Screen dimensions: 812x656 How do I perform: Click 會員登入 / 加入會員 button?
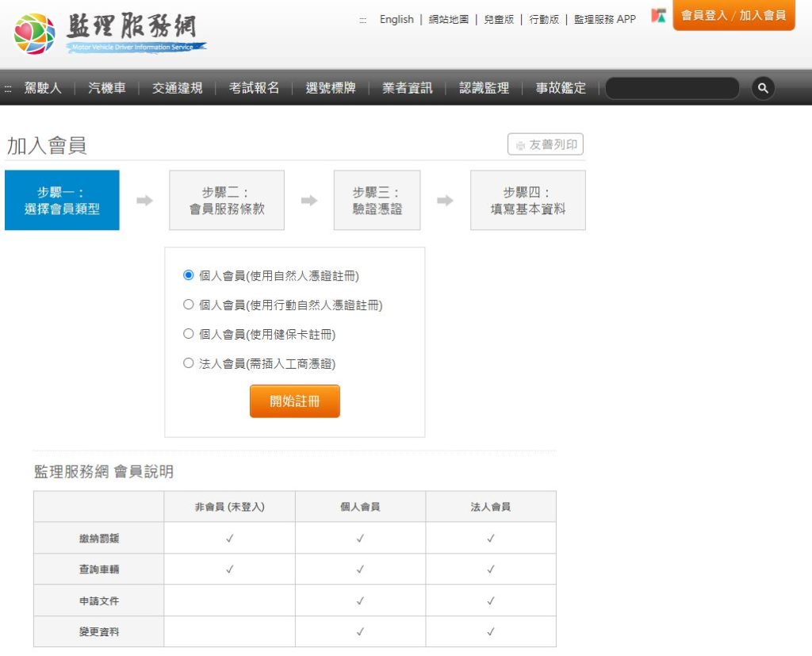pos(733,16)
